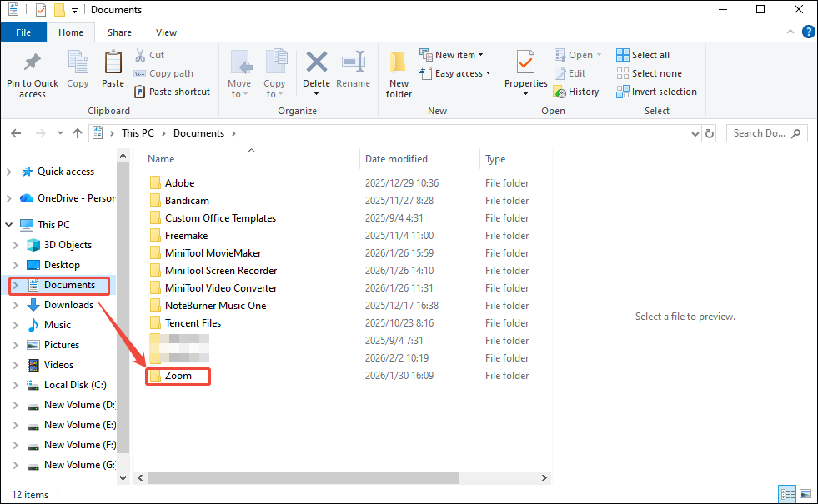Switch to details view in status bar
The height and width of the screenshot is (504, 818).
[x=787, y=494]
